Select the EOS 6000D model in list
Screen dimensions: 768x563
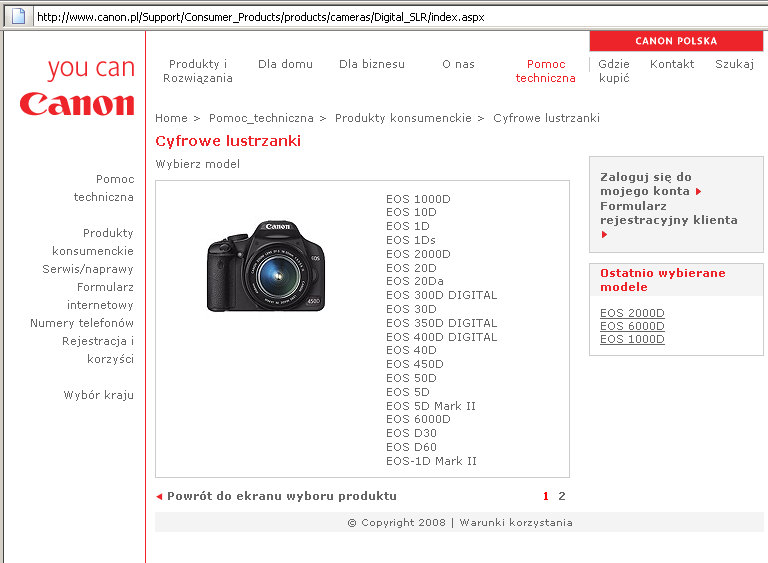click(x=418, y=419)
